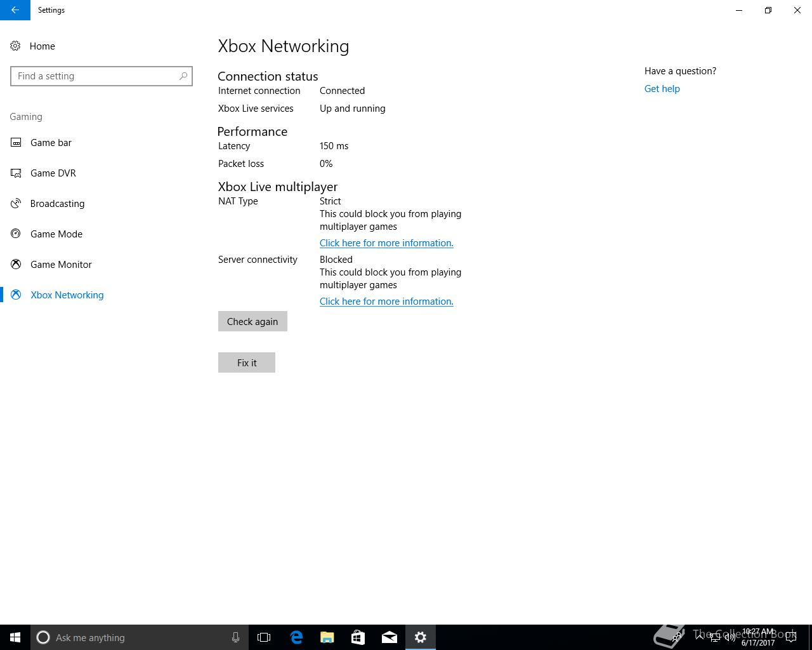812x650 pixels.
Task: Open the taskbar clock and date
Action: (757, 637)
